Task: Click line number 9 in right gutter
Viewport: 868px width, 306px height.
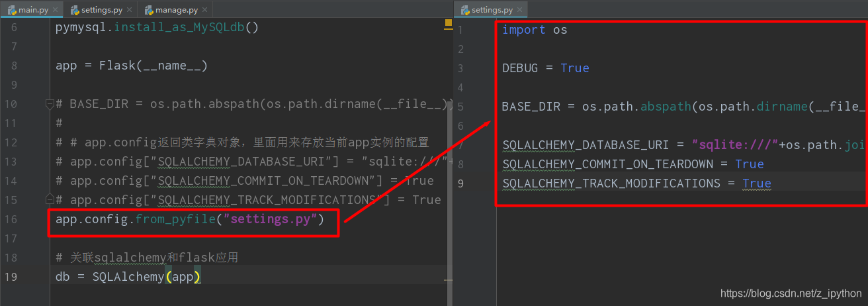Action: click(460, 183)
